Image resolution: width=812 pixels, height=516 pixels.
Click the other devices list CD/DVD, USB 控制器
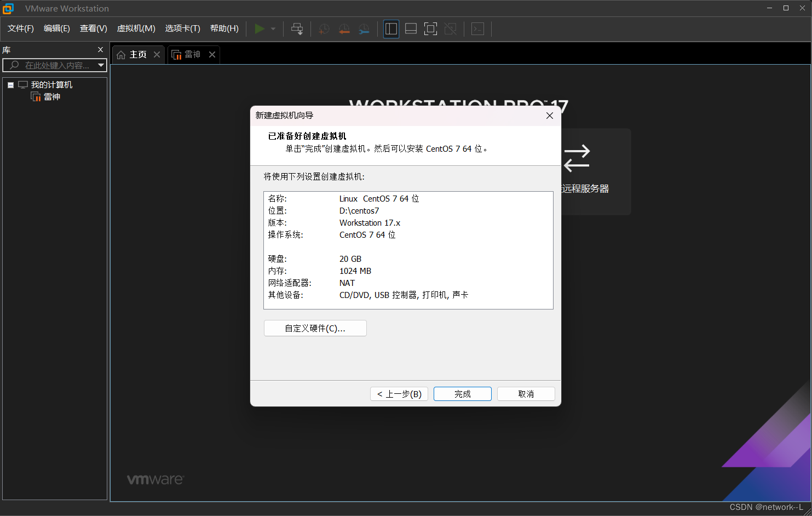click(404, 295)
